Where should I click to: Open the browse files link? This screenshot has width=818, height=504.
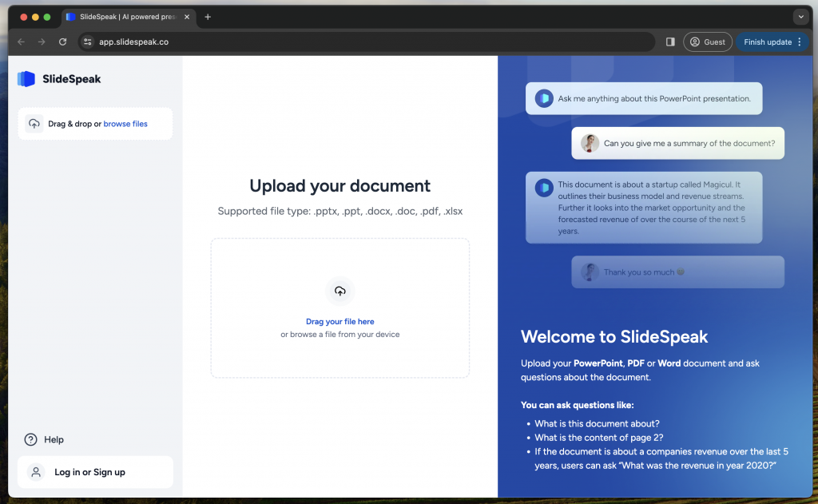[125, 124]
